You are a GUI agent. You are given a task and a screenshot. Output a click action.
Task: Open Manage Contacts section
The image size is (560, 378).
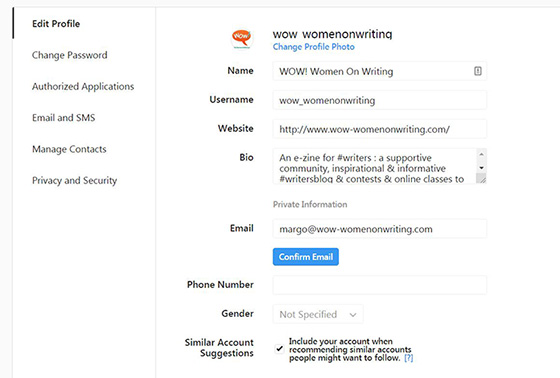[x=69, y=149]
